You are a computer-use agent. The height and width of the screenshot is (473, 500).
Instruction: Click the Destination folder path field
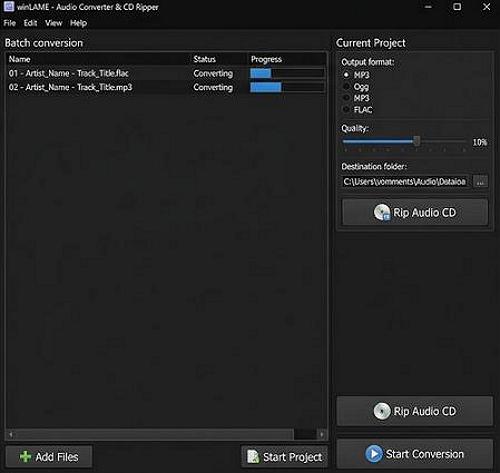pyautogui.click(x=405, y=181)
